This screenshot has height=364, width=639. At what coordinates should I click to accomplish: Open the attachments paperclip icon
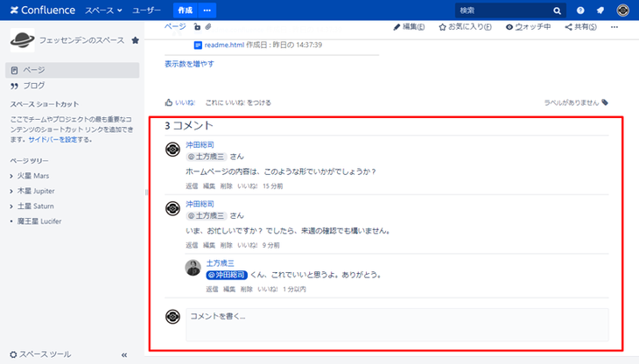208,27
